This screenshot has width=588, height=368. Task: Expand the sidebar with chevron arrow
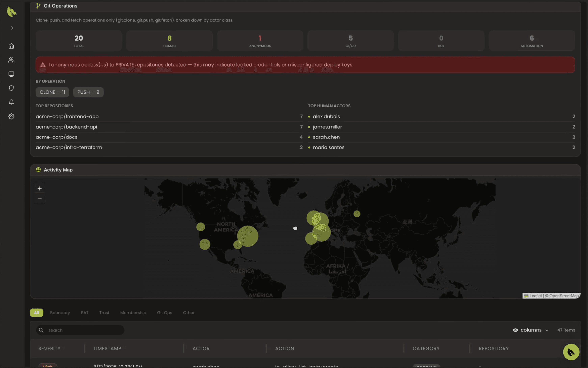pos(12,28)
